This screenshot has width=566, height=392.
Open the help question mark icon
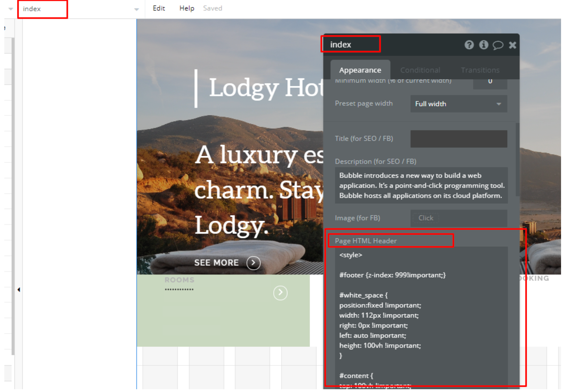tap(469, 45)
